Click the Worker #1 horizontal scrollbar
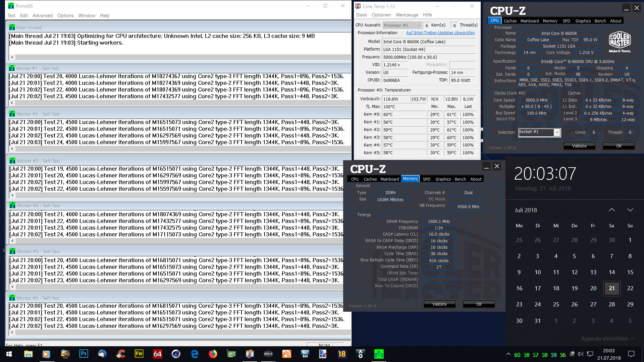The height and width of the screenshot is (362, 644). (181, 103)
